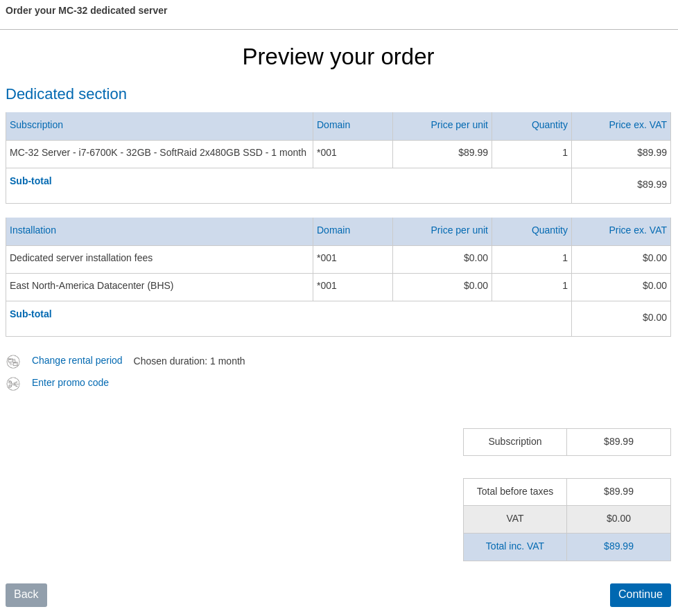The image size is (678, 616).
Task: Click VAT label in totals table
Action: [514, 519]
